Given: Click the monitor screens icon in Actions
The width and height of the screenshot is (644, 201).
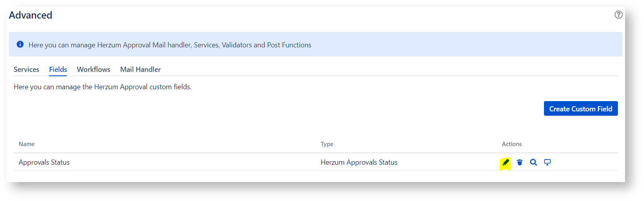Looking at the screenshot, I should (548, 162).
